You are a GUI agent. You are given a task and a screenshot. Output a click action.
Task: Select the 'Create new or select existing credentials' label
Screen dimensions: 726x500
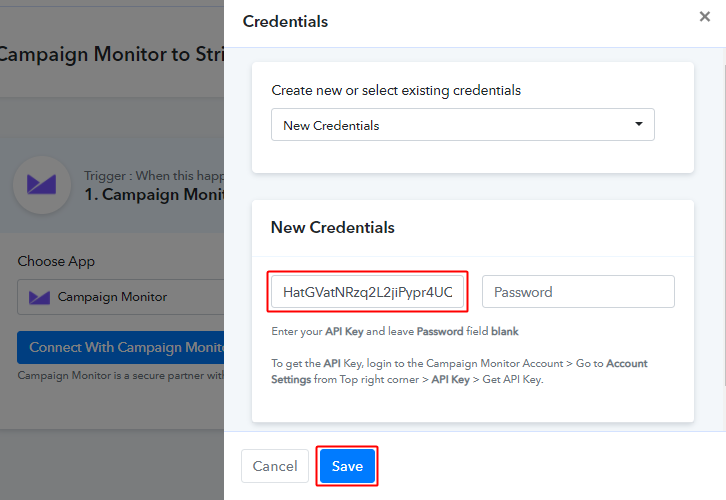click(x=396, y=90)
